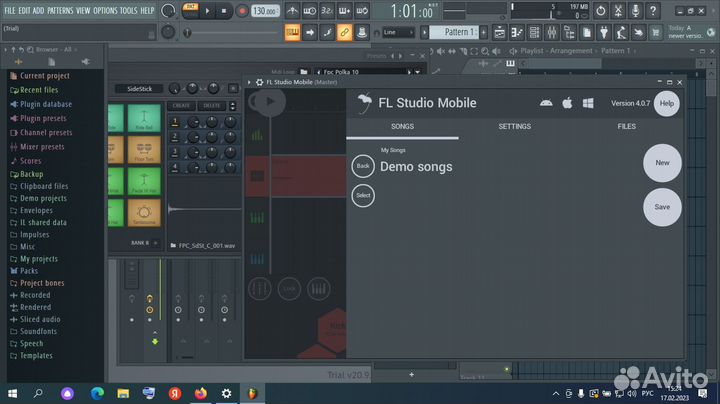Open the PATTERNS menu
The height and width of the screenshot is (404, 720).
tap(60, 10)
